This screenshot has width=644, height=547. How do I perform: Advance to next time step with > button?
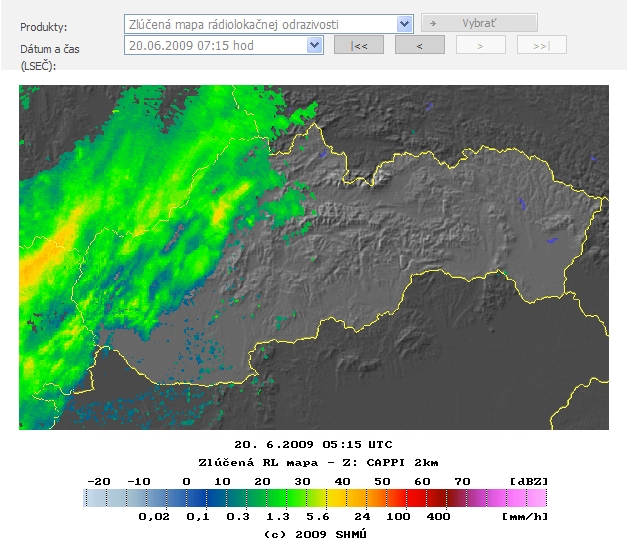(480, 45)
